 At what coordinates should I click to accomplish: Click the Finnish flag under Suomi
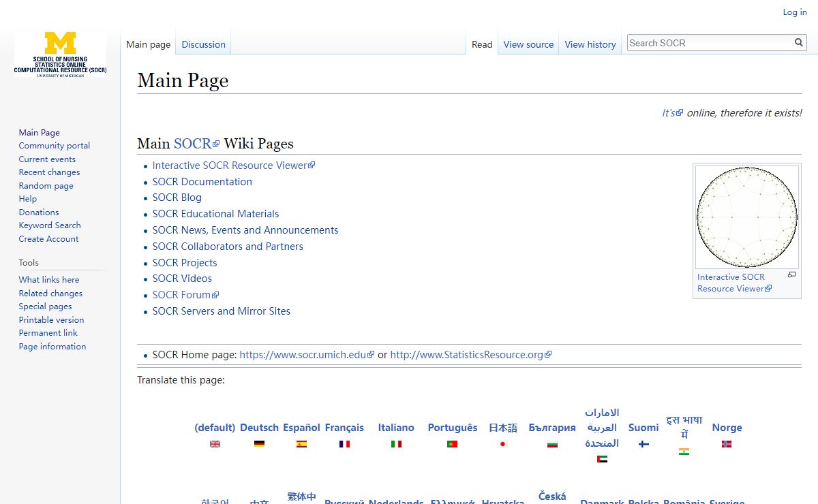click(x=643, y=444)
